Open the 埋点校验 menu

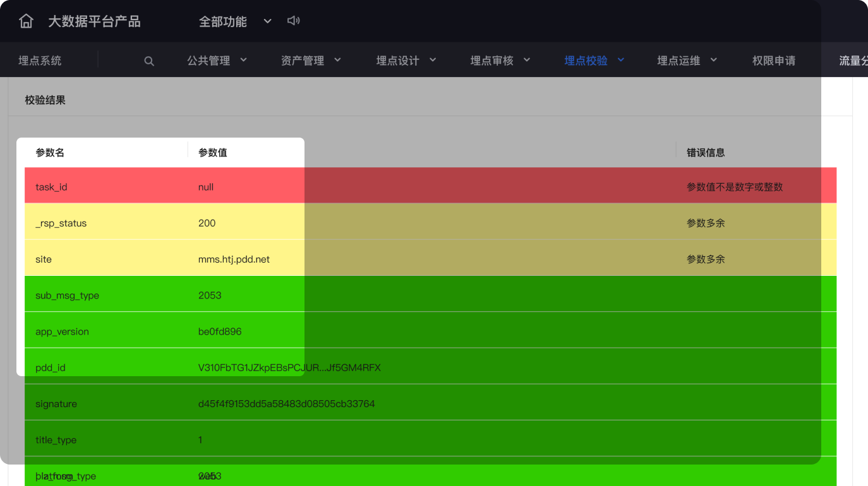[586, 61]
